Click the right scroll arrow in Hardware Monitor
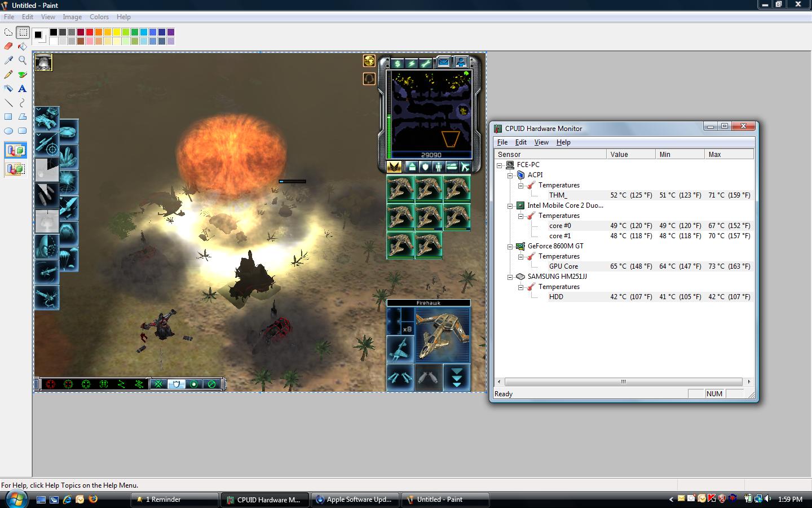This screenshot has height=508, width=812. click(x=749, y=382)
